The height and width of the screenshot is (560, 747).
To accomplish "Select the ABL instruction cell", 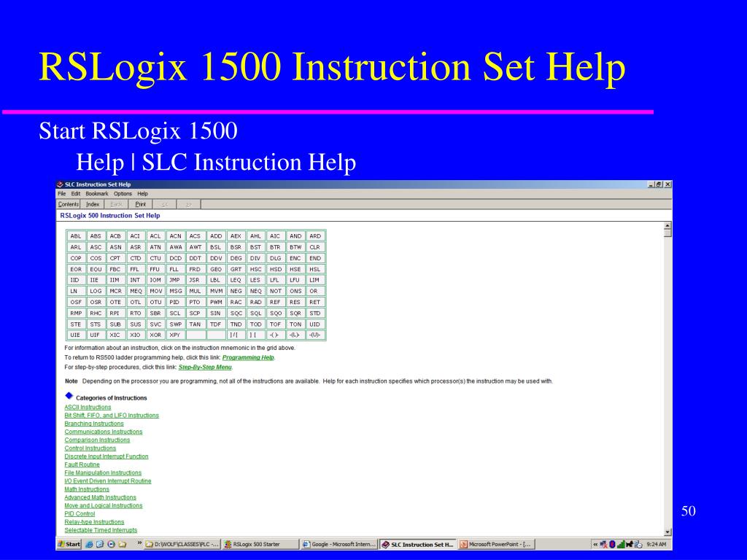I will click(76, 236).
